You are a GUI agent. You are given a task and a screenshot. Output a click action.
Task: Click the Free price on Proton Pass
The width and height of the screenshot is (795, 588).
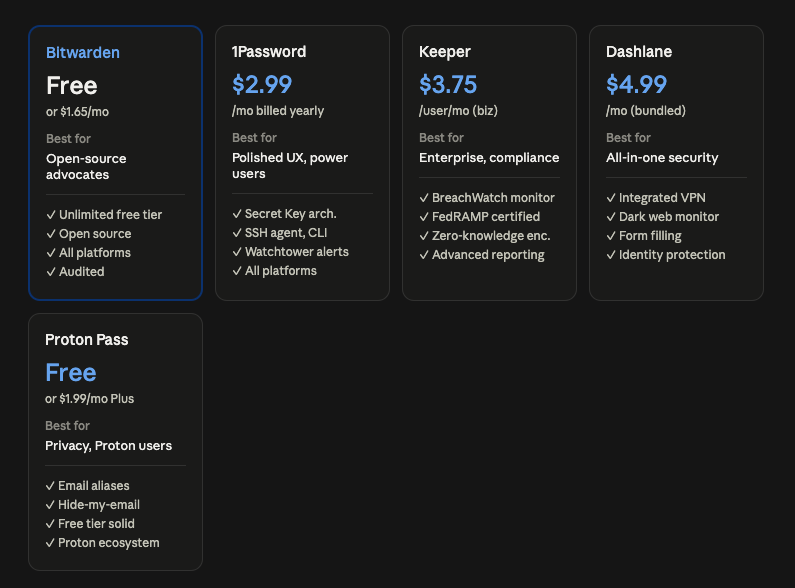coord(70,373)
